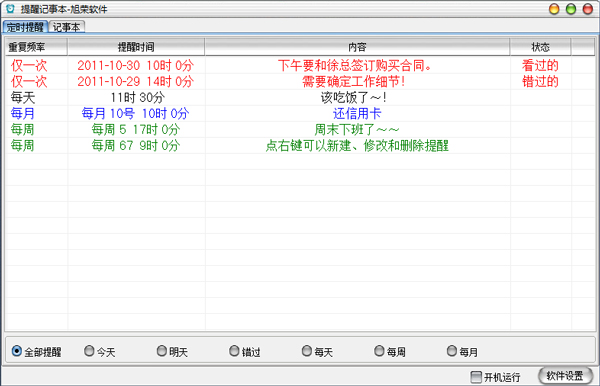The width and height of the screenshot is (600, 386).
Task: Click time cell '2011-10-30 10时 0分'
Action: pyautogui.click(x=135, y=66)
